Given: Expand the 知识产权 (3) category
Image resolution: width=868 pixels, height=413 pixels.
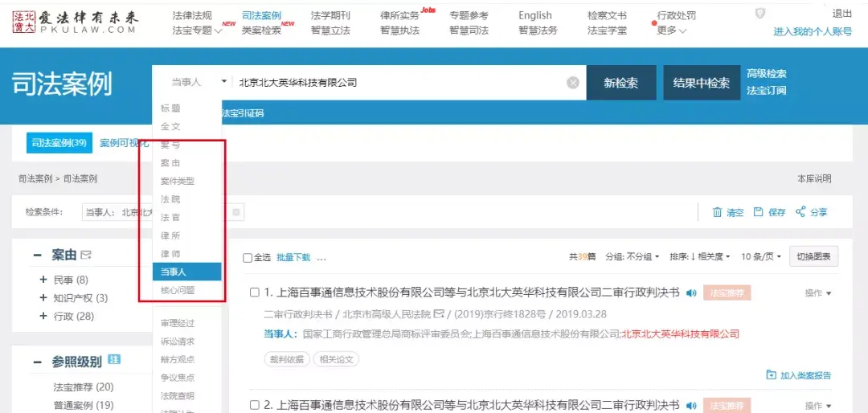Looking at the screenshot, I should (43, 298).
